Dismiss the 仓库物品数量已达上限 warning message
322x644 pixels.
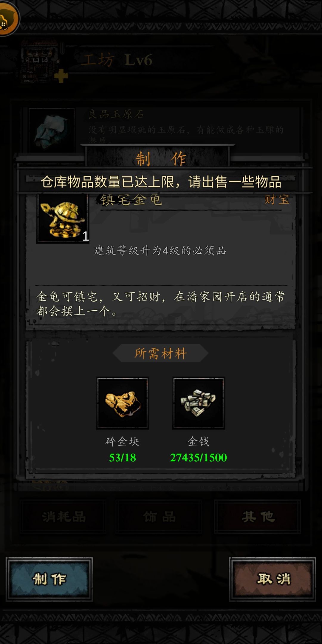161,182
